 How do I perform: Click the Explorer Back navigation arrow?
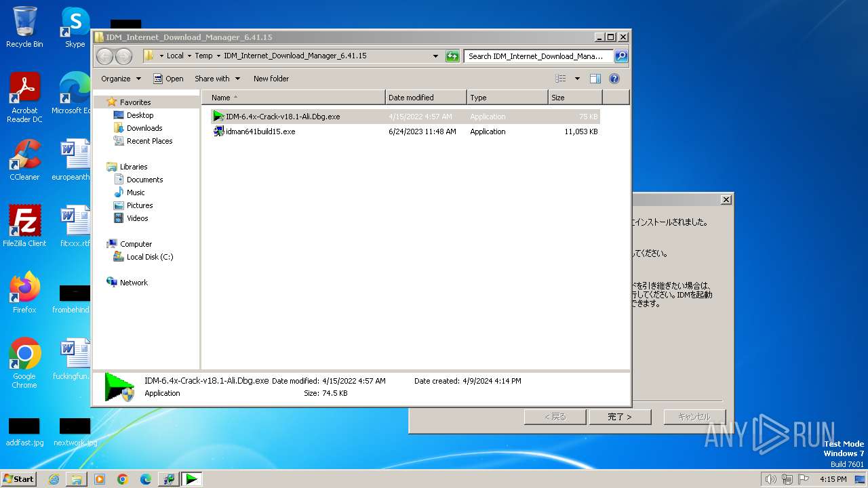[105, 56]
